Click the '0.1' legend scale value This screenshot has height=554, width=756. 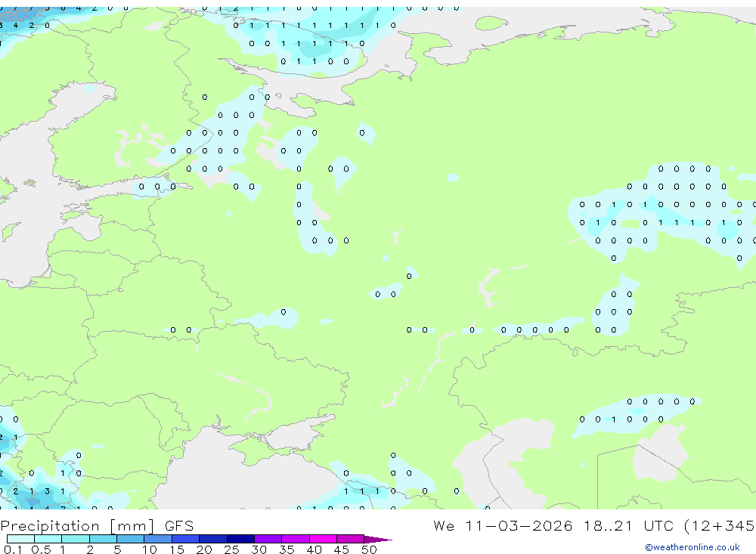[13, 549]
